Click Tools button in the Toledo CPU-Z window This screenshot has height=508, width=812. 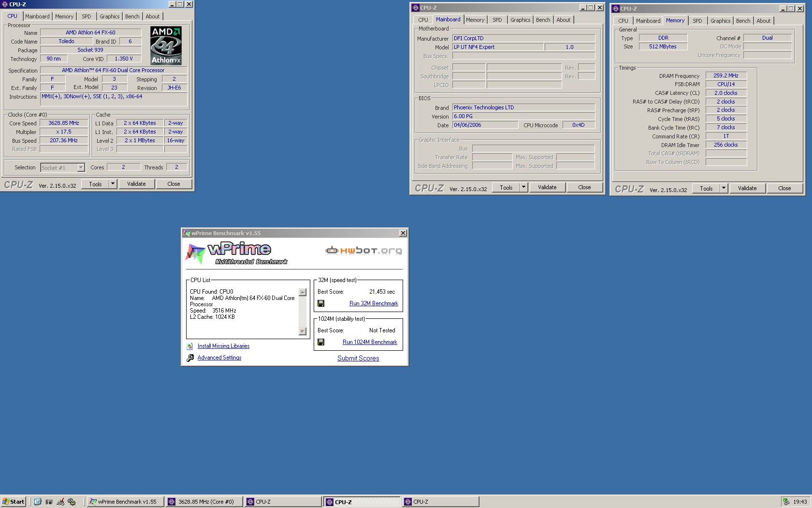click(95, 184)
